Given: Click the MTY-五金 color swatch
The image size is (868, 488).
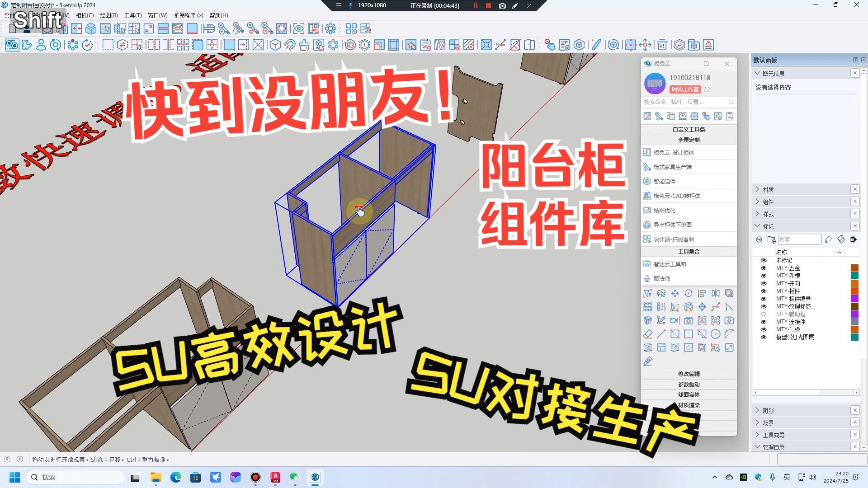Looking at the screenshot, I should (854, 268).
